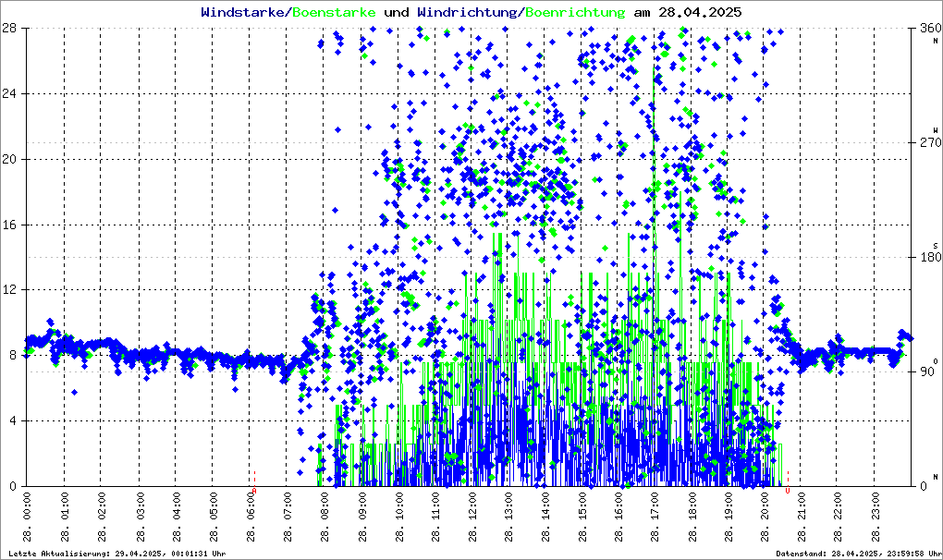
Task: Click left axis value 16
Action: pos(8,225)
